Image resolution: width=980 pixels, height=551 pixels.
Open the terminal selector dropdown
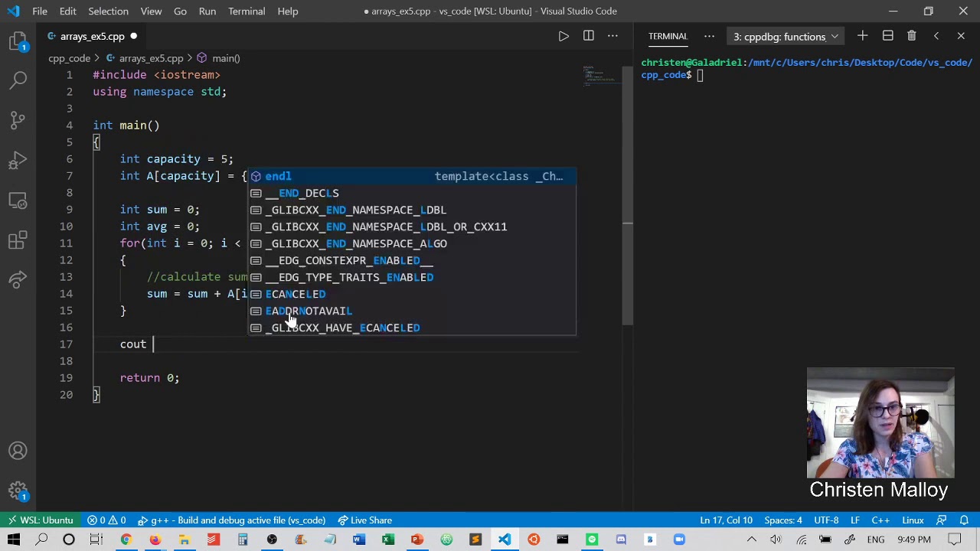pyautogui.click(x=786, y=37)
